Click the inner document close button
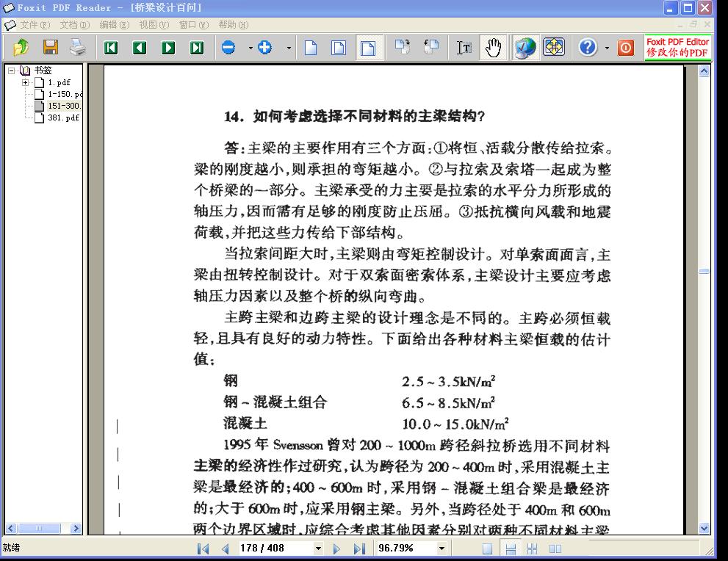 pyautogui.click(x=707, y=24)
